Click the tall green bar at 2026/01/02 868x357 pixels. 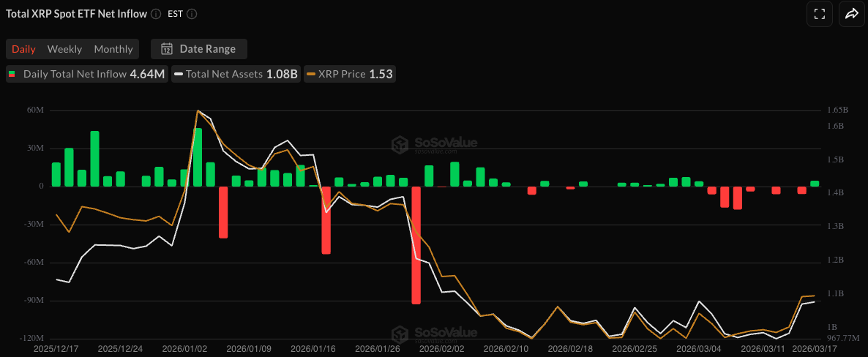coord(198,157)
